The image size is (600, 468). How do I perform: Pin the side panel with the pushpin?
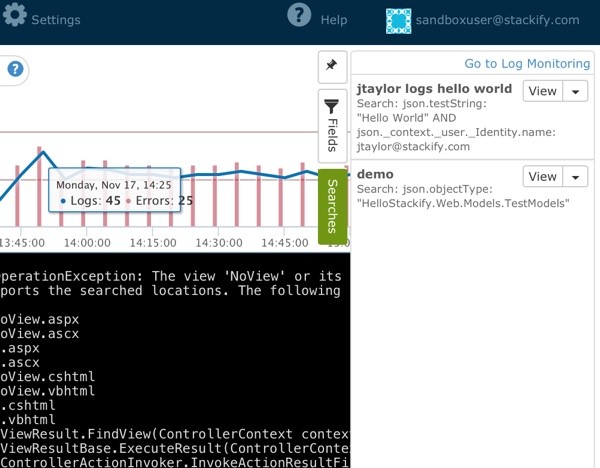click(x=331, y=65)
